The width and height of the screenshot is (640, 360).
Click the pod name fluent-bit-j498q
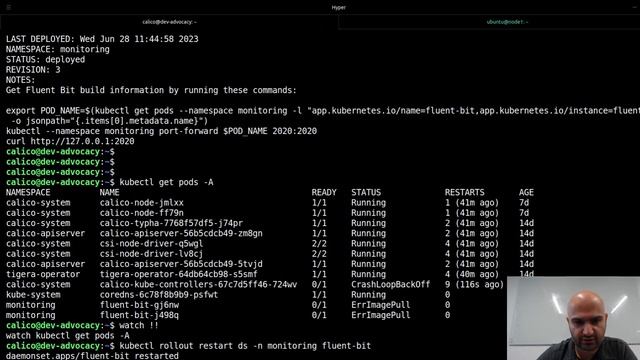139,315
